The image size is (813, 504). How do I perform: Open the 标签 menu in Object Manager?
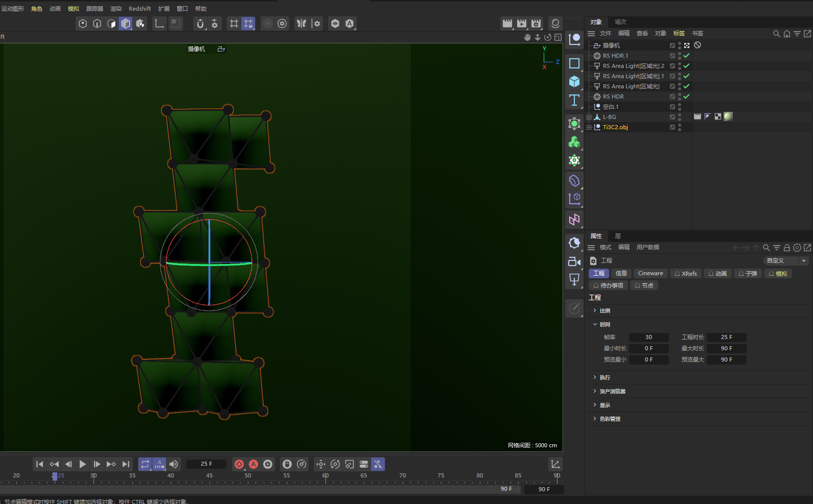pos(679,33)
